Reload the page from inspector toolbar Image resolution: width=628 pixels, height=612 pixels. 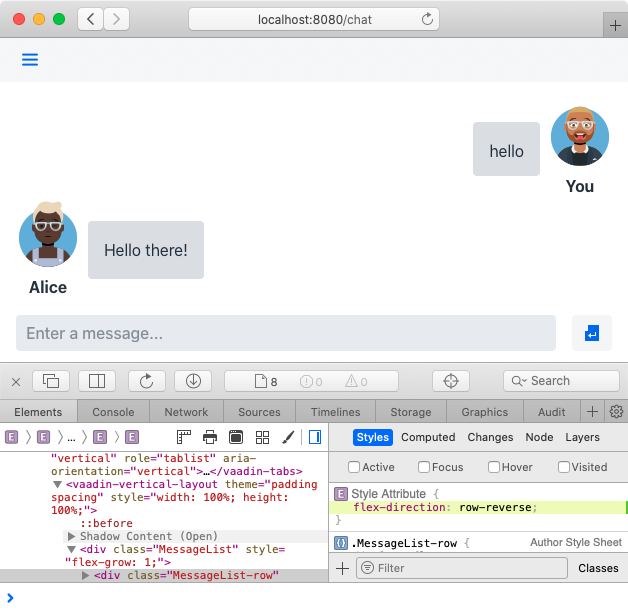146,381
